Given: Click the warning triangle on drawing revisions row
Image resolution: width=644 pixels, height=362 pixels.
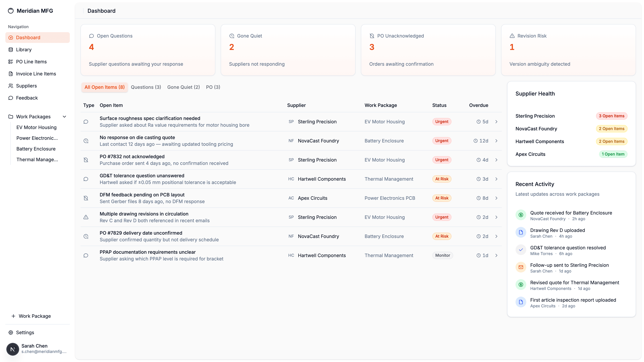Looking at the screenshot, I should pyautogui.click(x=86, y=217).
